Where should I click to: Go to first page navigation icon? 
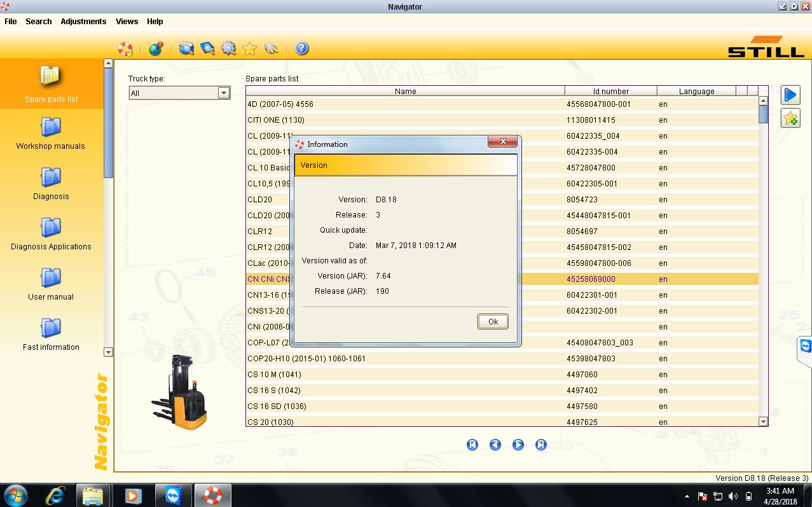472,445
